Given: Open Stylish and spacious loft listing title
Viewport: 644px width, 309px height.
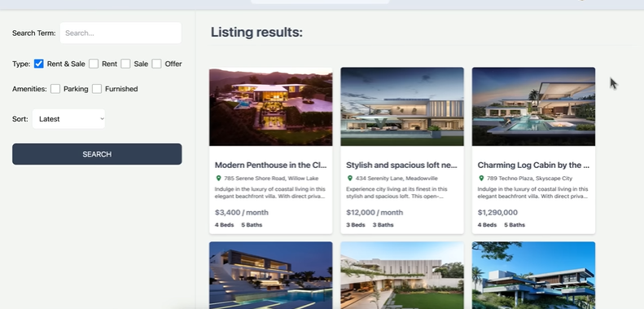Looking at the screenshot, I should (401, 165).
